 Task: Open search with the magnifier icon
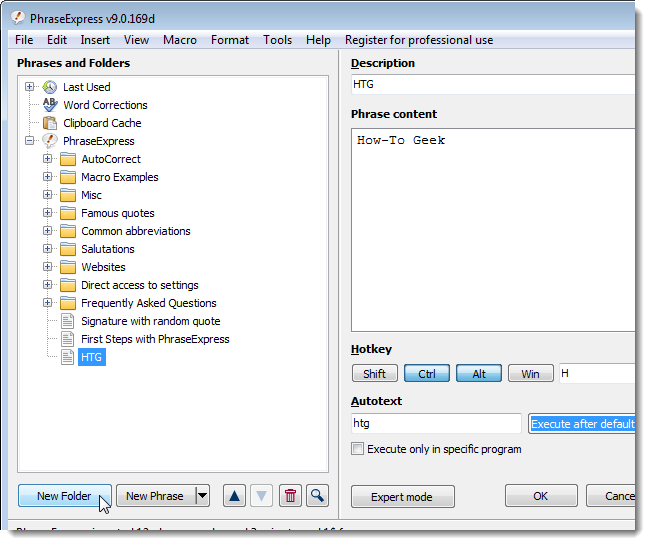[318, 496]
